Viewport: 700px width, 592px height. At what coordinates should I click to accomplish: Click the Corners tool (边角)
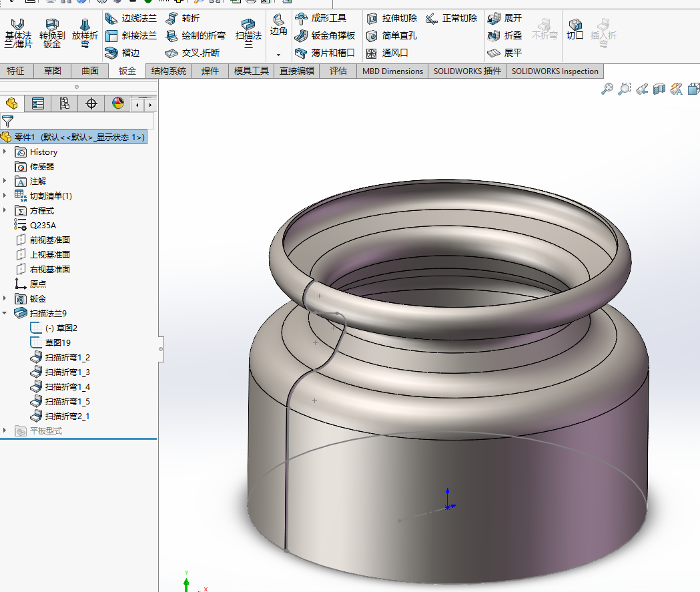(x=278, y=25)
